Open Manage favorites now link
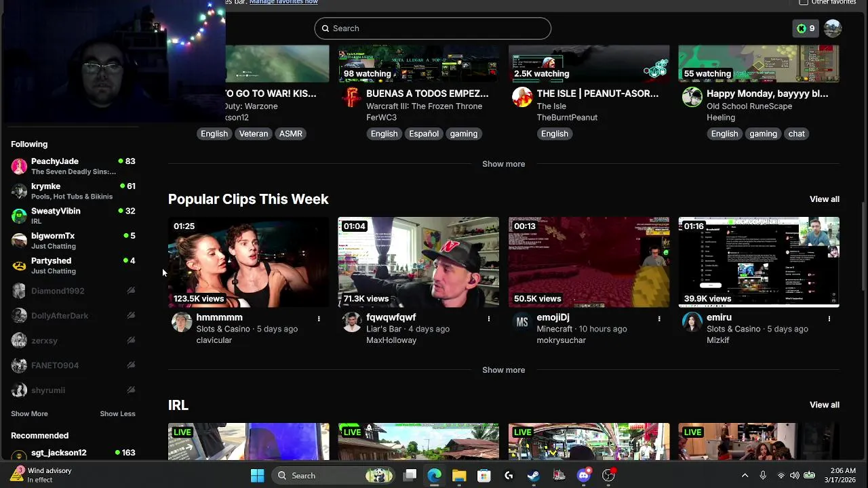This screenshot has height=488, width=868. click(x=283, y=2)
